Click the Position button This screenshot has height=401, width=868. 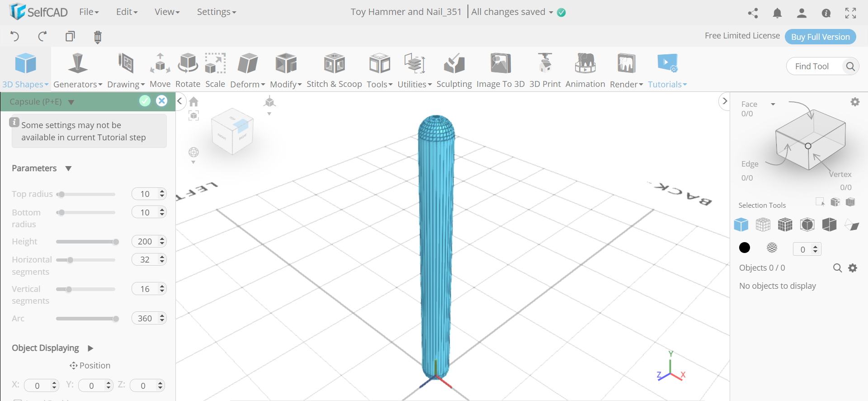pos(90,365)
